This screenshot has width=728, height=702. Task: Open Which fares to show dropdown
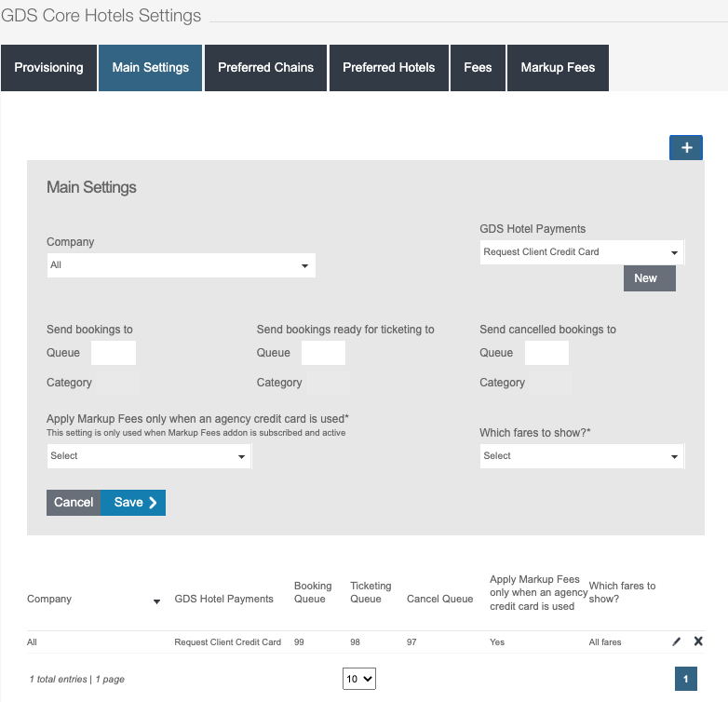[x=582, y=456]
